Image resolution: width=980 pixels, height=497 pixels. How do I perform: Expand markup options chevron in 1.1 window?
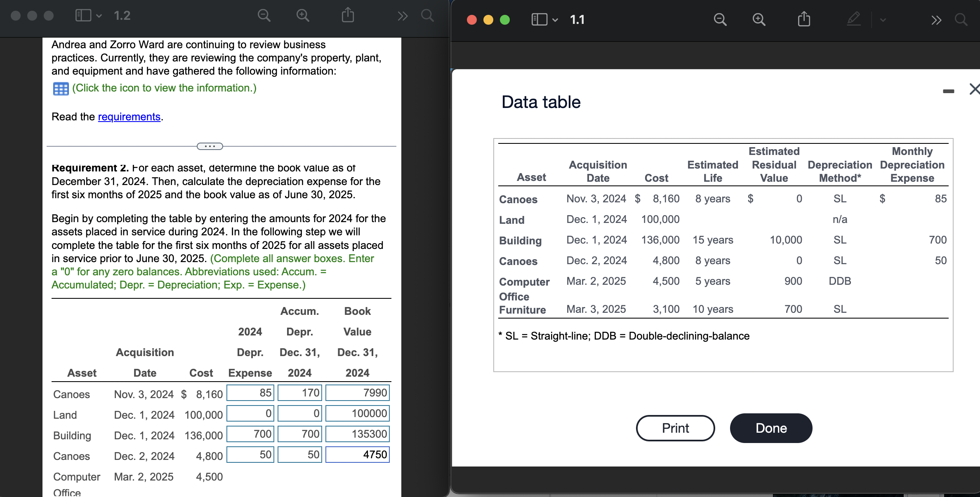(x=883, y=19)
